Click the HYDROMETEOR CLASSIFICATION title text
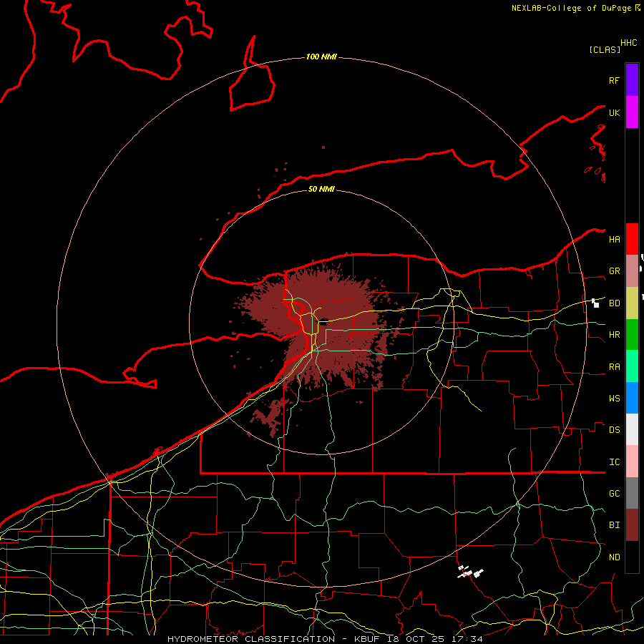The image size is (644, 644). click(x=251, y=639)
